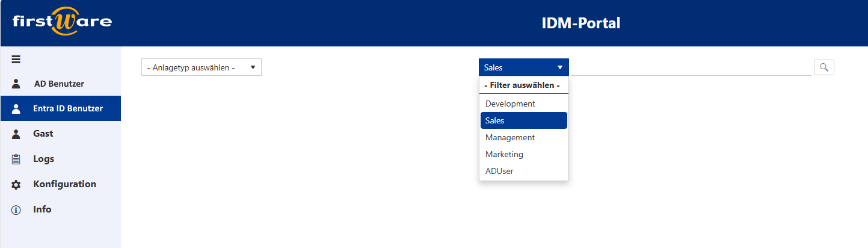
Task: Click the Gast user icon
Action: [16, 134]
